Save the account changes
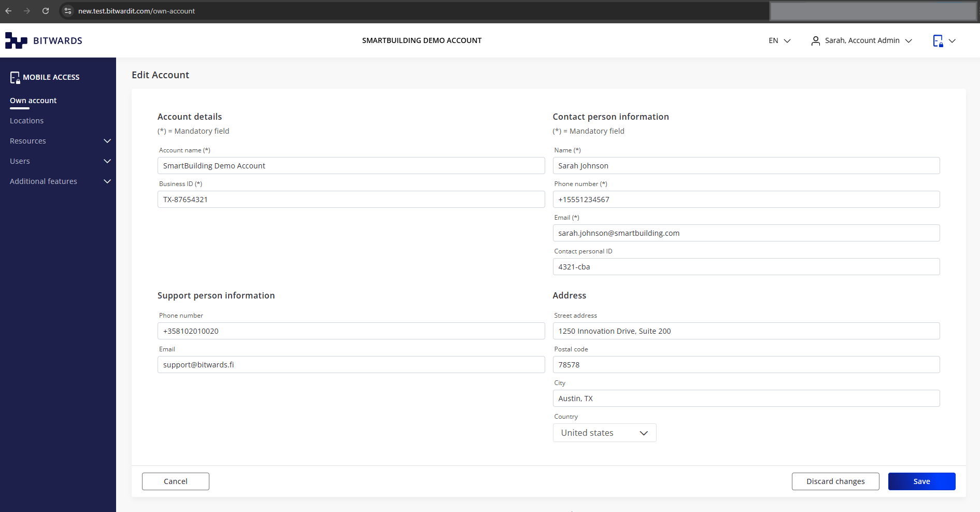The height and width of the screenshot is (512, 980). tap(921, 481)
